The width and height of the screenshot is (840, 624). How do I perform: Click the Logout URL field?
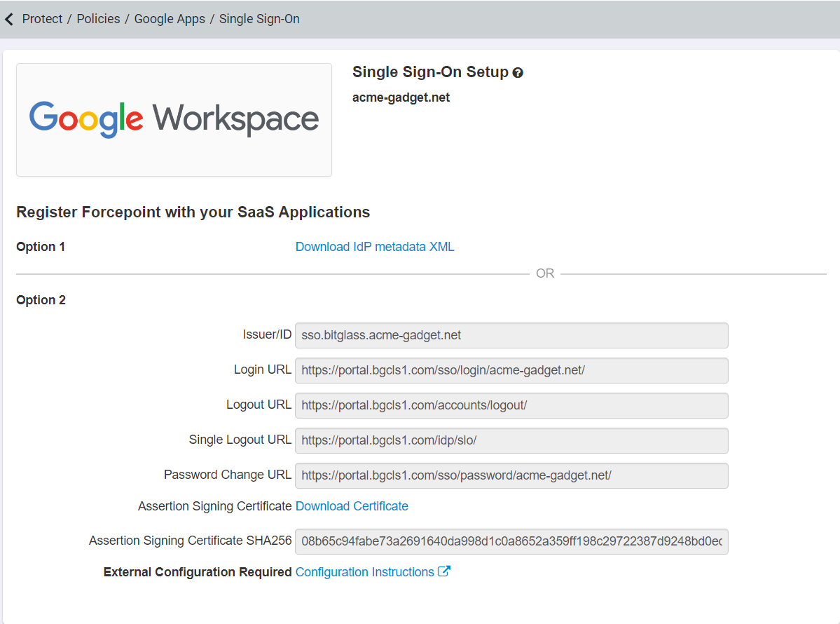click(x=511, y=405)
